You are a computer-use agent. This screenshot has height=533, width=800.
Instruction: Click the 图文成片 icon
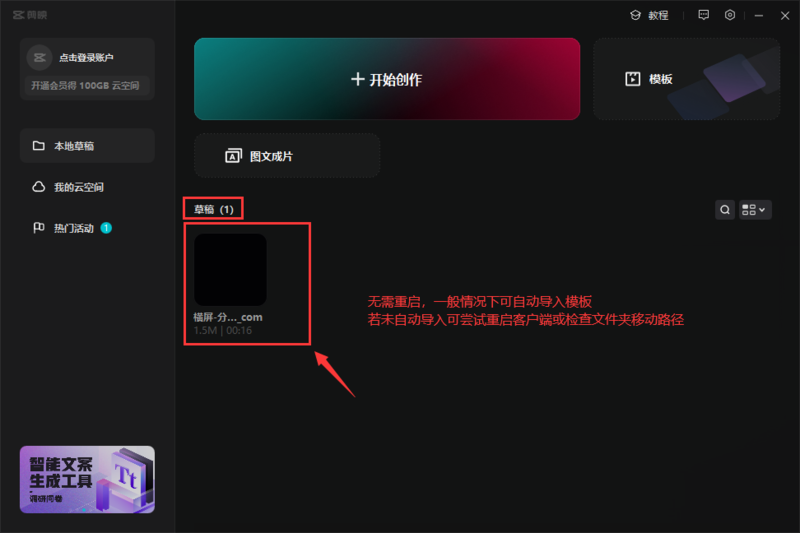tap(233, 156)
